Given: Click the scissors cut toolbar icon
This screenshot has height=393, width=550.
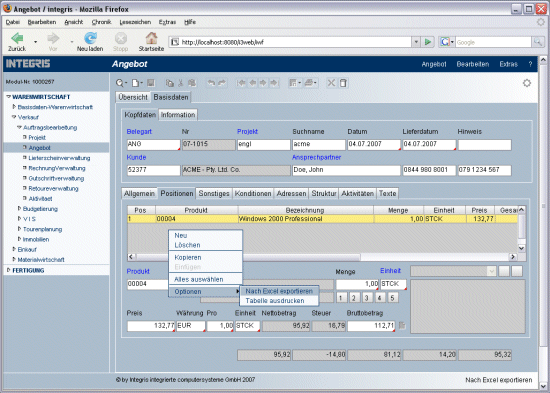Looking at the screenshot, I should (x=181, y=83).
